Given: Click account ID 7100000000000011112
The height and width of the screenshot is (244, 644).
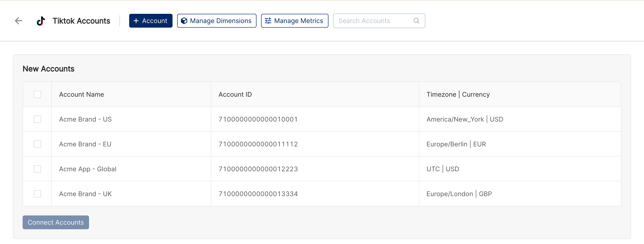Looking at the screenshot, I should pyautogui.click(x=258, y=144).
